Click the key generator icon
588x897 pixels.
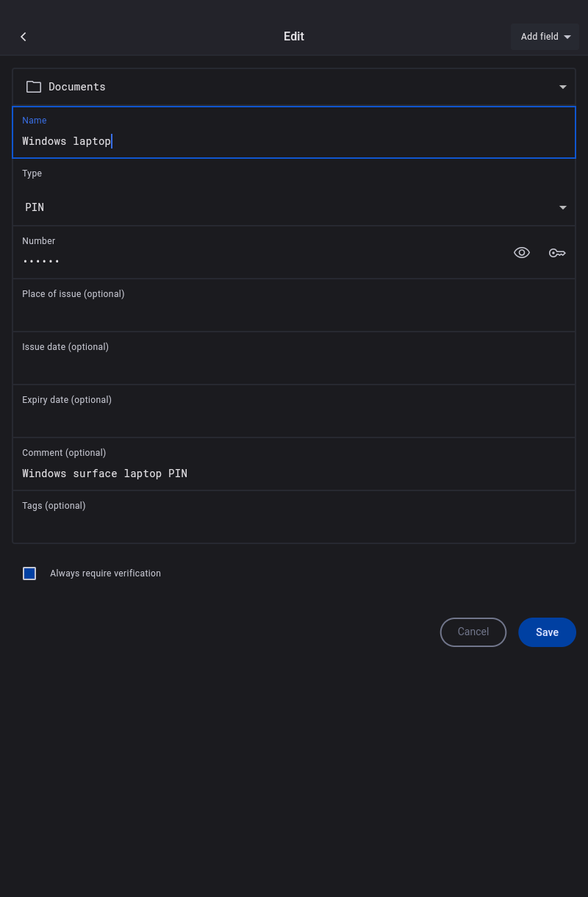pos(557,253)
